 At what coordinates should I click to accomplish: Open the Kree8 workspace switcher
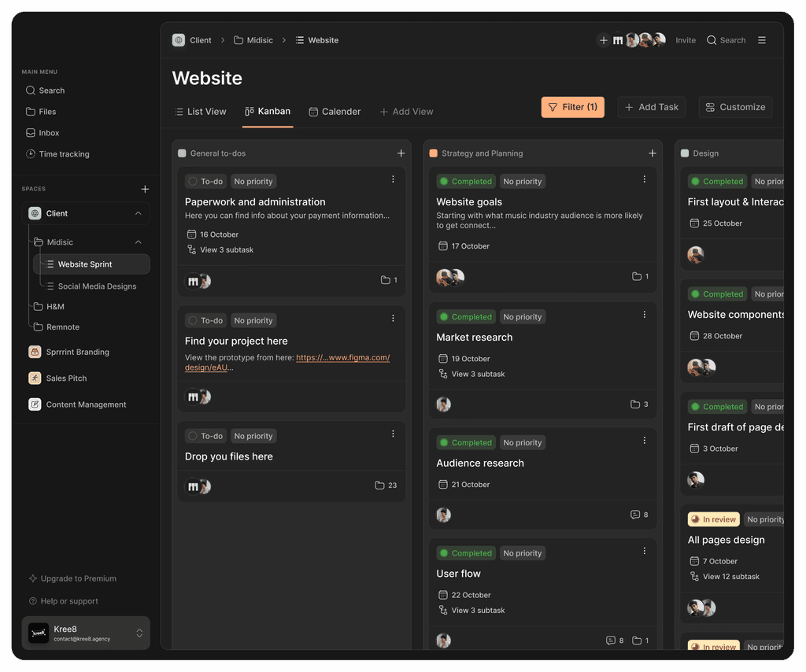pyautogui.click(x=86, y=633)
